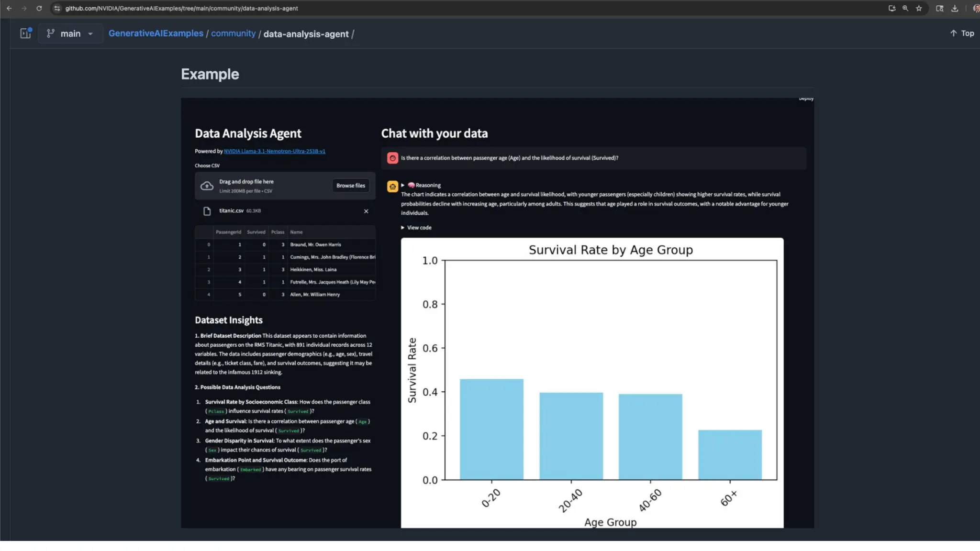This screenshot has width=980, height=551.
Task: Go to community folder breadcrumb
Action: (x=233, y=33)
